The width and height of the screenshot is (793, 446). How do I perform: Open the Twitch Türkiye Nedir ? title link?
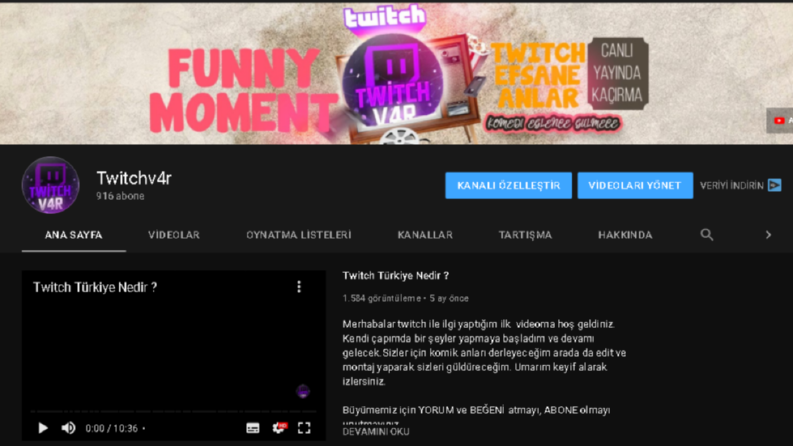click(x=395, y=276)
